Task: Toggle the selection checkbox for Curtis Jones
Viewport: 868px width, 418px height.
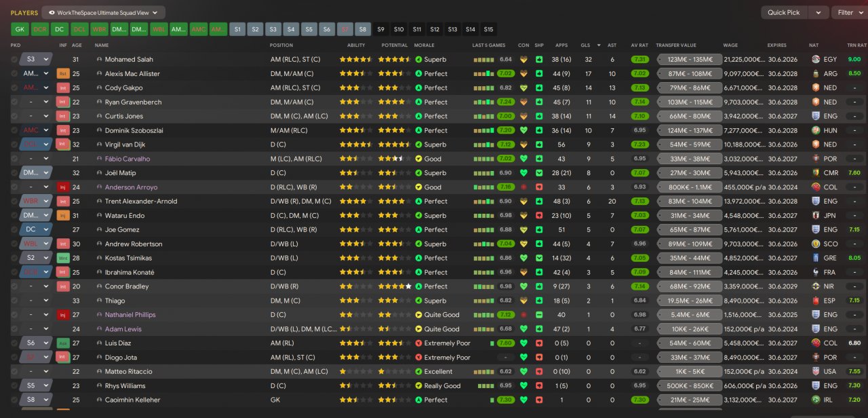Action: pyautogui.click(x=14, y=116)
